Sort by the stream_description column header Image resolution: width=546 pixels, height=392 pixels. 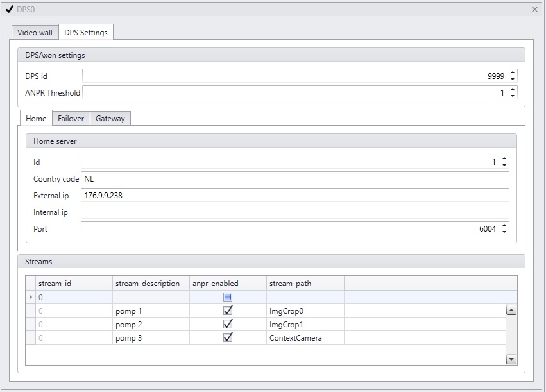tap(151, 284)
